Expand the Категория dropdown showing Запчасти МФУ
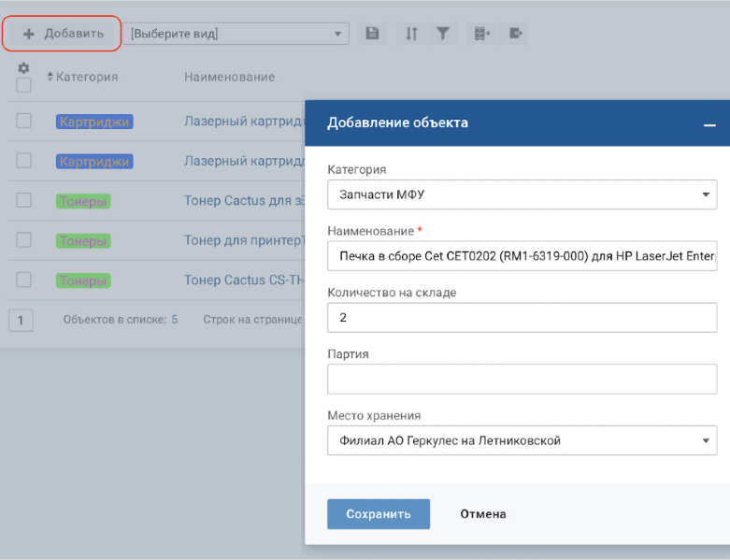The height and width of the screenshot is (560, 730). [522, 194]
